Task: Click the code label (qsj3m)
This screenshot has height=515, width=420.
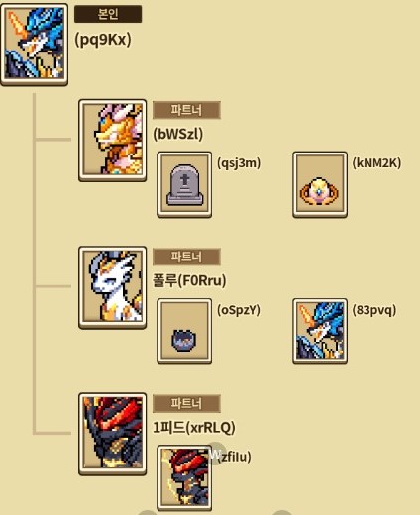Action: 239,163
